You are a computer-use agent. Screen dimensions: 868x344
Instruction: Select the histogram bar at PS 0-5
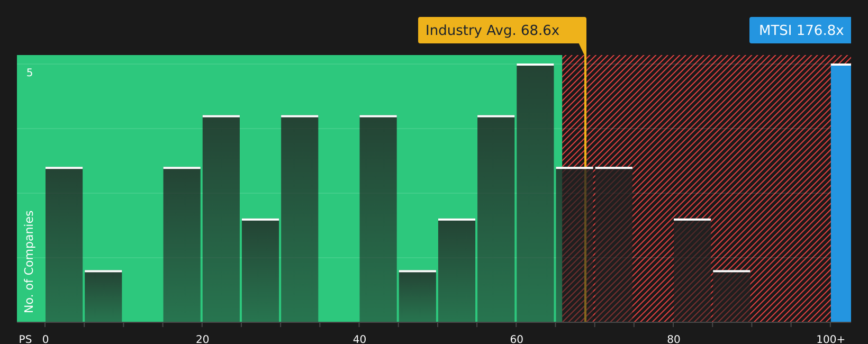point(64,245)
